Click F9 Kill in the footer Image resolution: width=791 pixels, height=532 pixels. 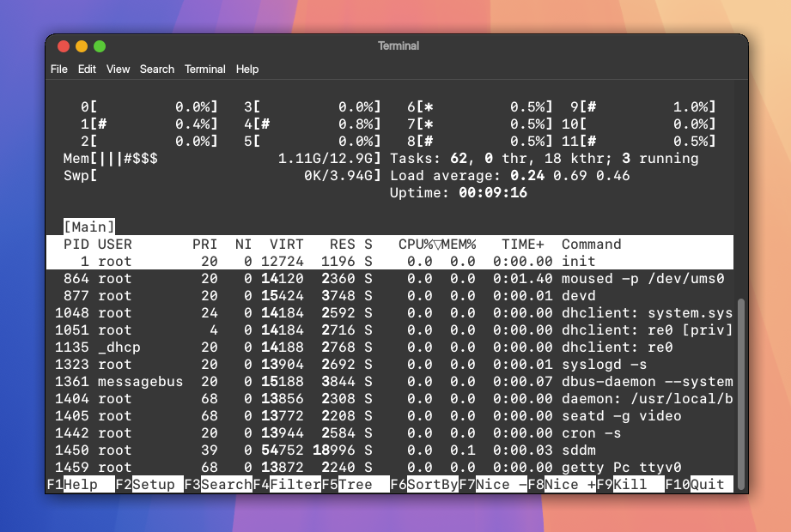(630, 485)
